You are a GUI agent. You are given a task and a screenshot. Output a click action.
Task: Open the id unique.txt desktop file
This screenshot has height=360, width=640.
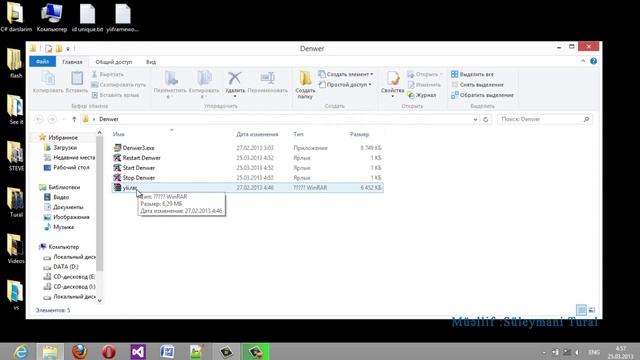87,18
